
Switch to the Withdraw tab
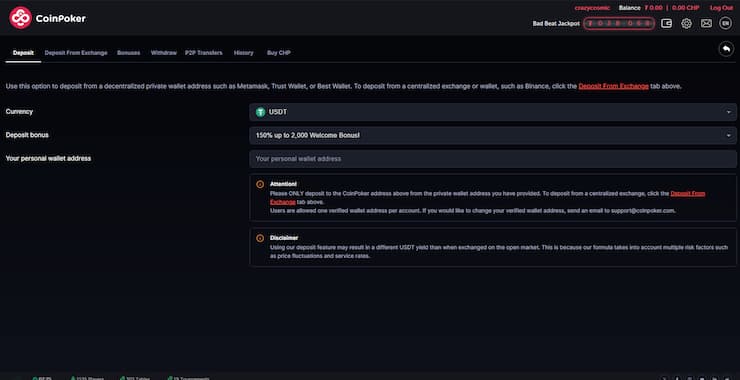pos(163,53)
